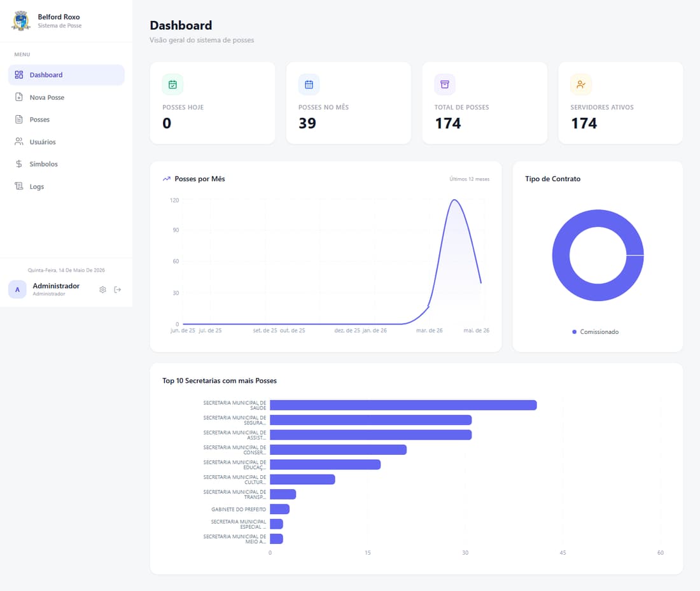The height and width of the screenshot is (591, 700).
Task: Click the Comissionado legend label
Action: click(x=599, y=331)
